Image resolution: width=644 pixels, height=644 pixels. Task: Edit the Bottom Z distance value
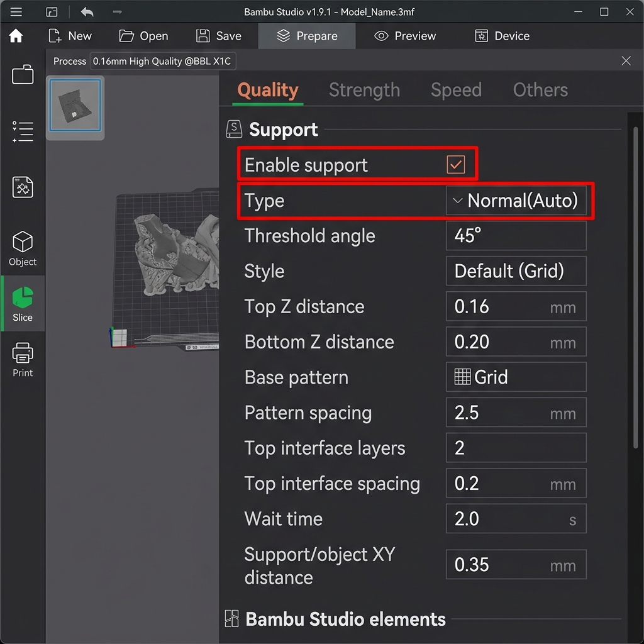(516, 341)
